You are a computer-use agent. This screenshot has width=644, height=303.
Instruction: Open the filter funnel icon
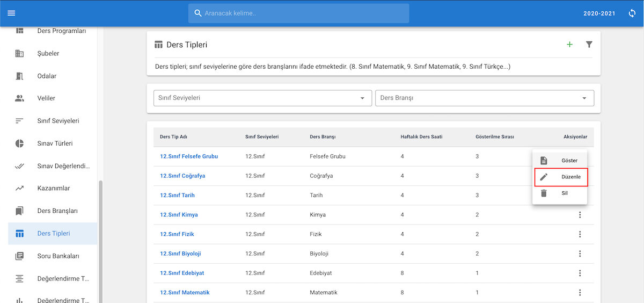click(589, 45)
